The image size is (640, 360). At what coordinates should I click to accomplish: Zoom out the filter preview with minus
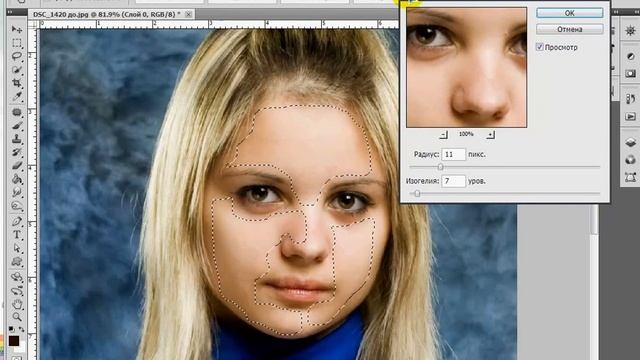point(444,134)
